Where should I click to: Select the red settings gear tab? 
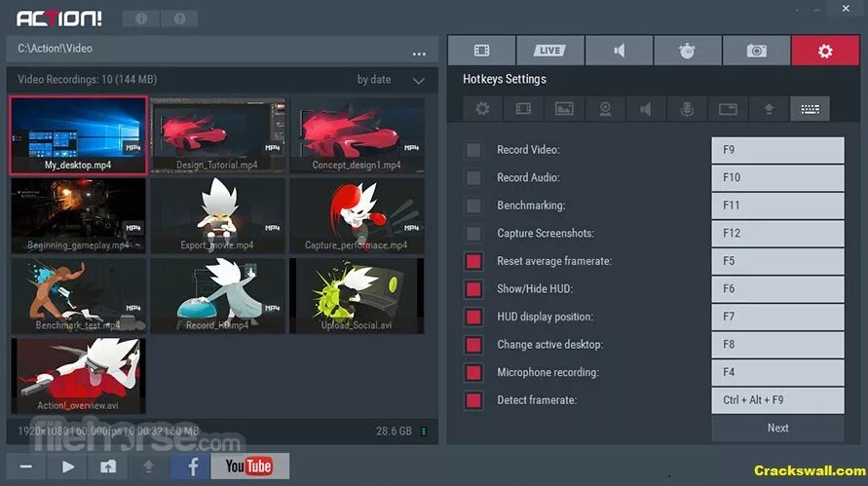[825, 51]
